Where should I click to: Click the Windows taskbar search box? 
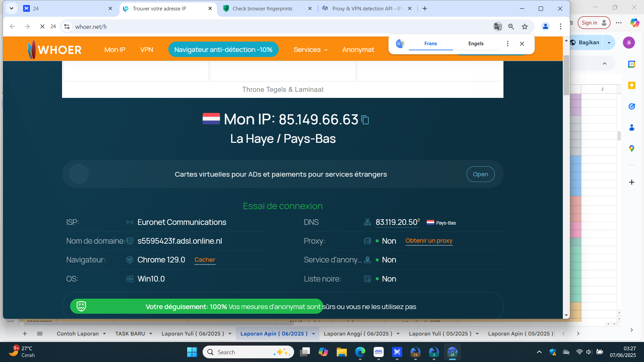[x=249, y=352]
